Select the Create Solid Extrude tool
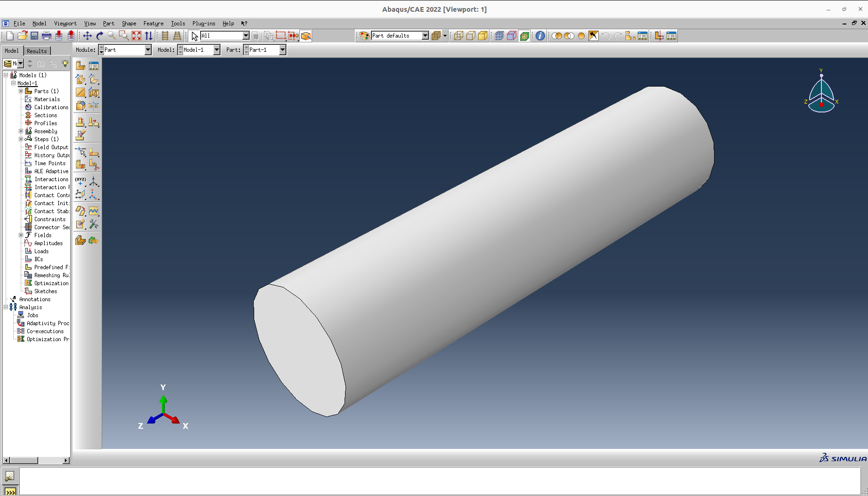 (80, 79)
